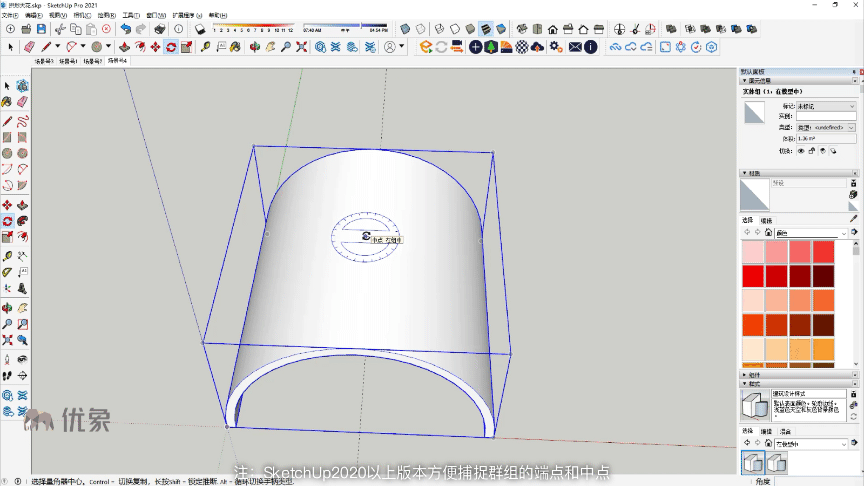
Task: Open the tag dropdown in entity info
Action: point(826,105)
